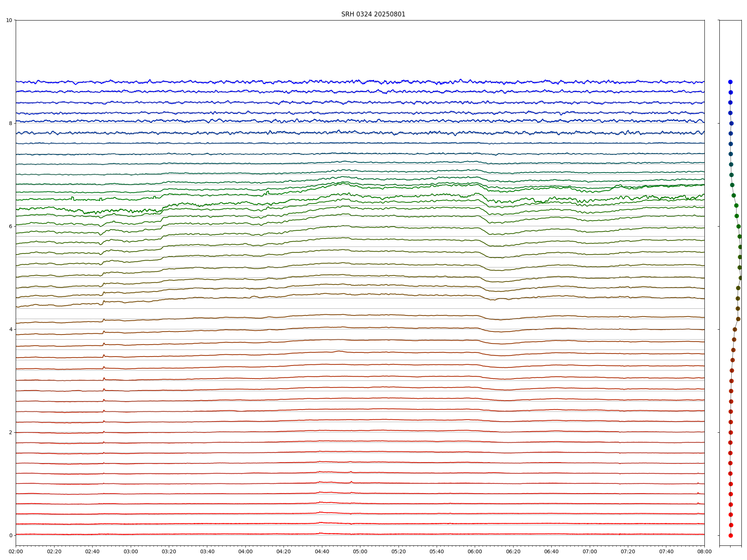Viewport: 747px width, 560px height.
Task: Click the y-axis tick label 2
Action: [11, 432]
